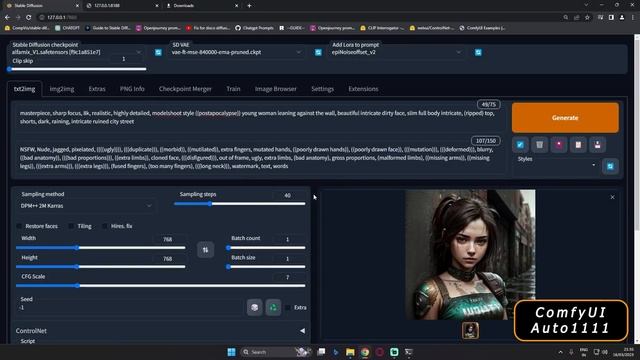Adjust the Width slider
This screenshot has height=360, width=640.
pyautogui.click(x=100, y=247)
